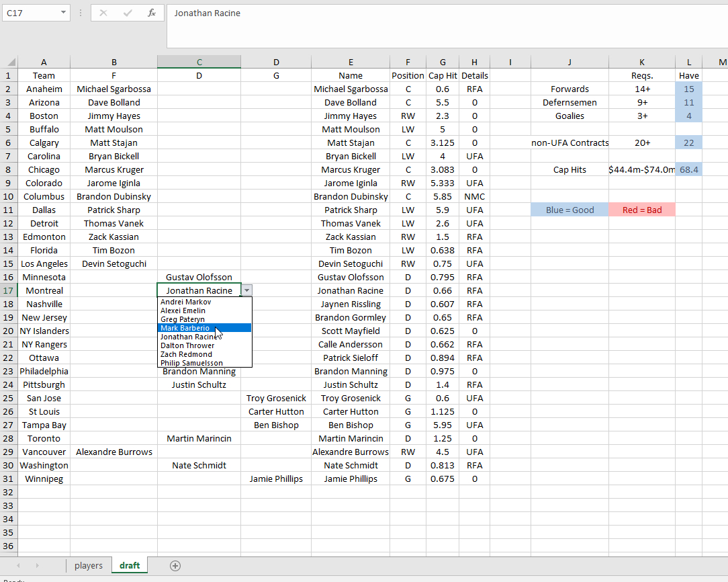
Task: Open the Name Box dropdown arrow
Action: pos(63,13)
